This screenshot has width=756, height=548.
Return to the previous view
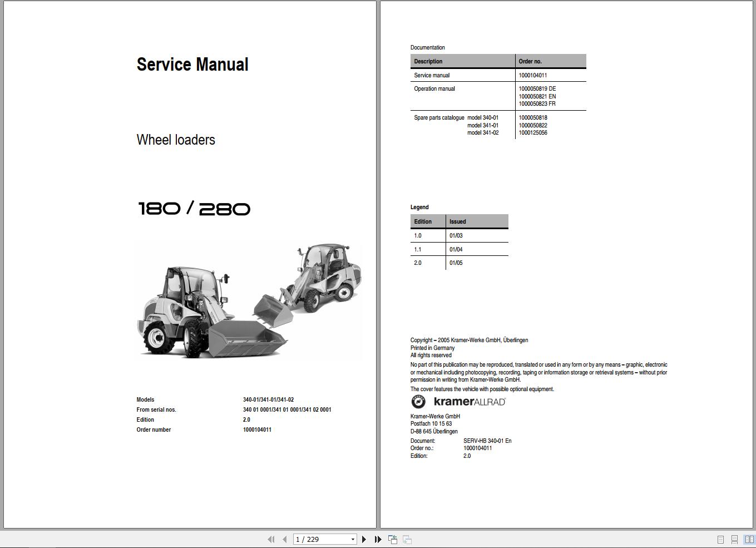click(x=392, y=539)
